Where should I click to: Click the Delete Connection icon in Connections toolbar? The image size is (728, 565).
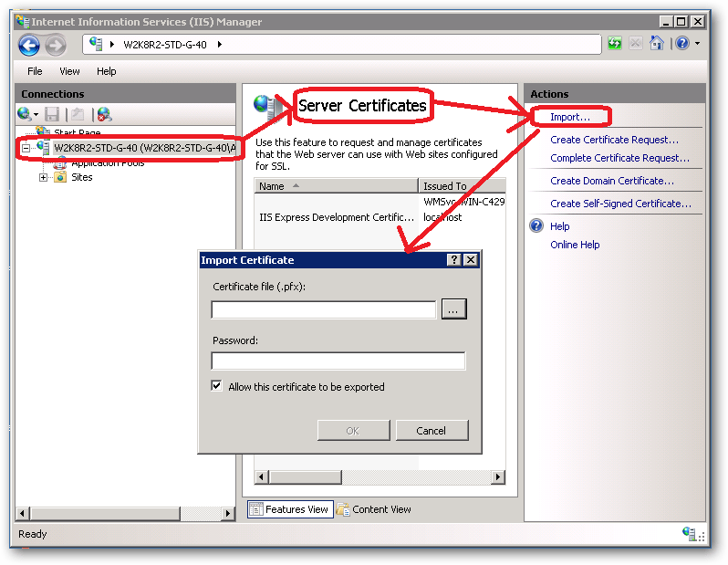click(x=105, y=114)
